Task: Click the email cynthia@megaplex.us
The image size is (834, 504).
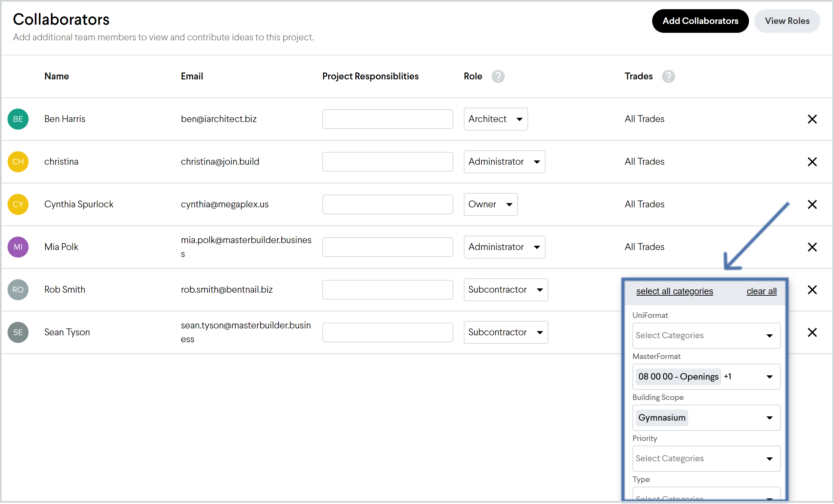Action: [225, 204]
